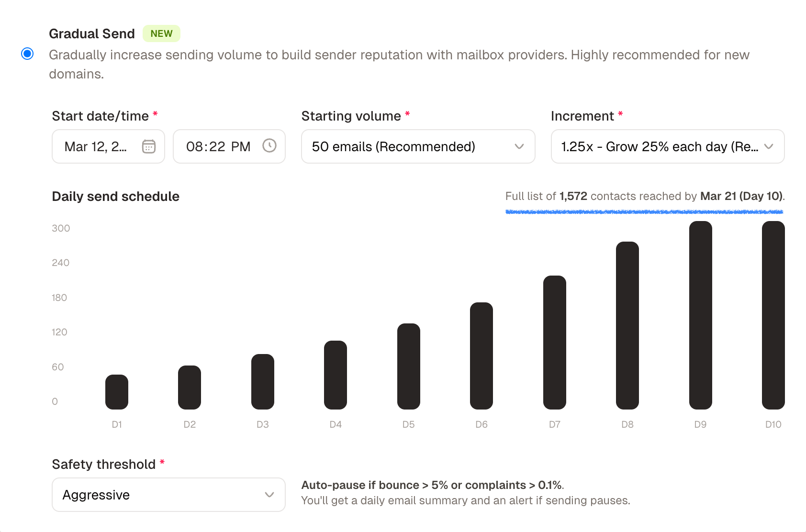Click the Increment field chevron icon

coord(770,147)
